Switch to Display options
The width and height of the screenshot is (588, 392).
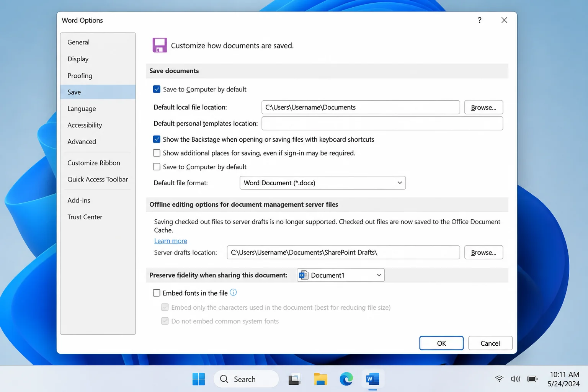[x=98, y=59]
